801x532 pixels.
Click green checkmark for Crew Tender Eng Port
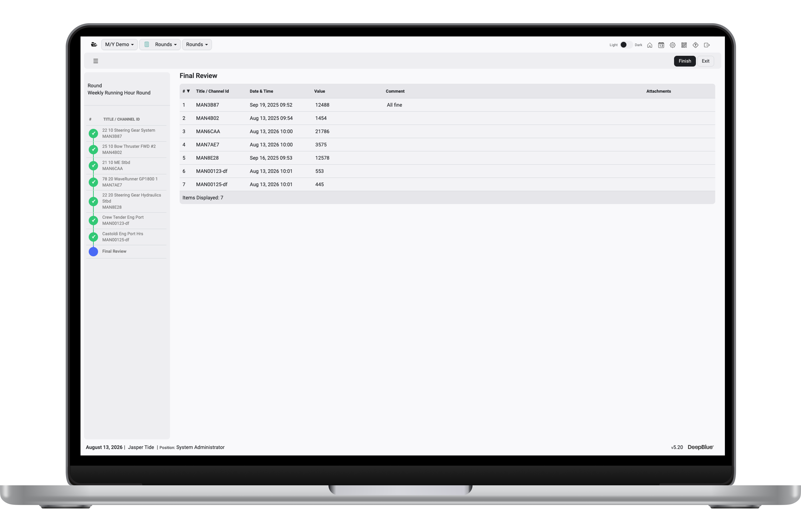[x=93, y=221]
